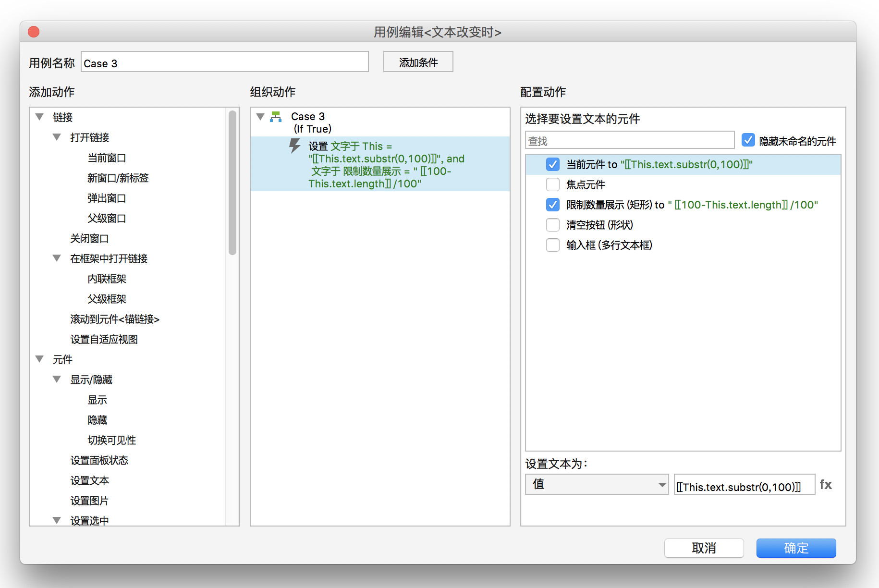Click the lightning bolt action icon
The image size is (879, 588).
point(294,146)
